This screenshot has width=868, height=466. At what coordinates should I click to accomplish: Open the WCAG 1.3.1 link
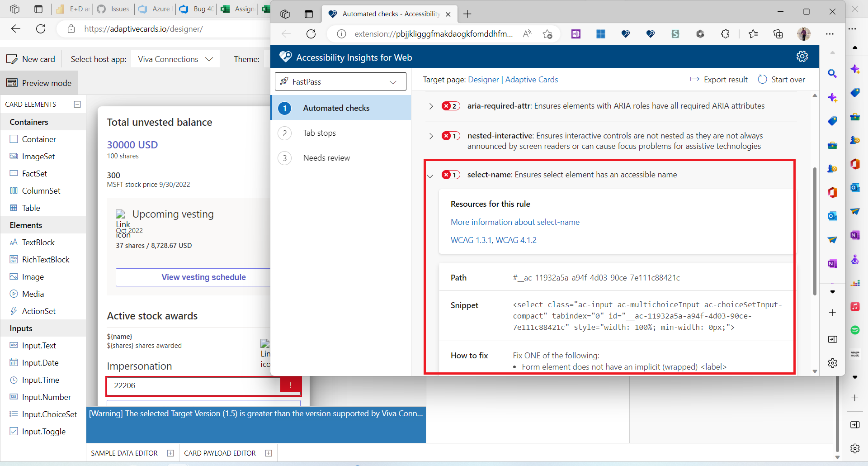tap(471, 240)
